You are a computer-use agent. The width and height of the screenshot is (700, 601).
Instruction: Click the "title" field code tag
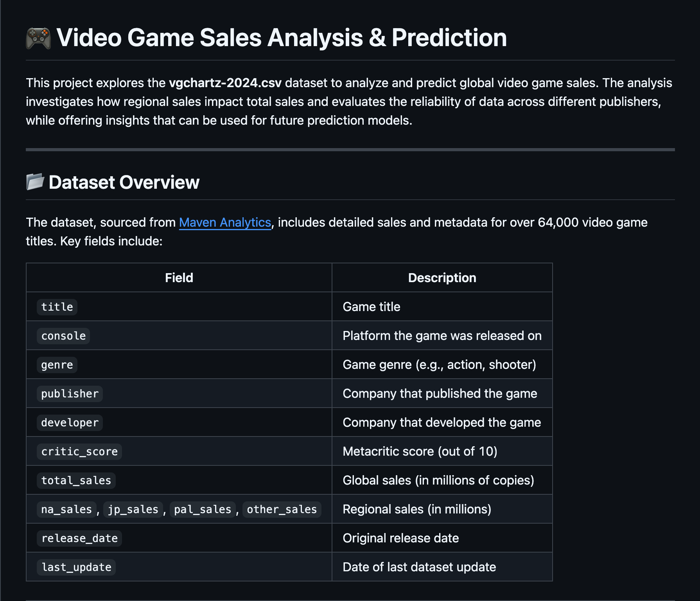pyautogui.click(x=57, y=307)
